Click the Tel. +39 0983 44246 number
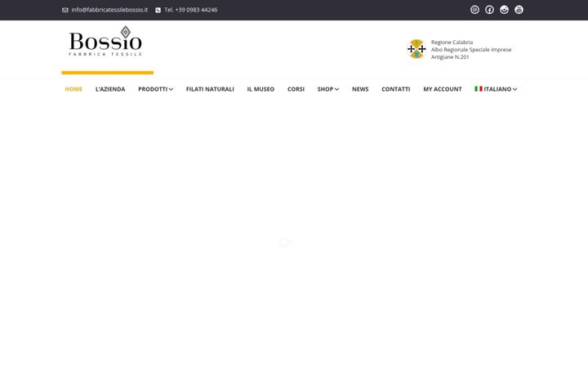This screenshot has height=368, width=588. pos(191,10)
